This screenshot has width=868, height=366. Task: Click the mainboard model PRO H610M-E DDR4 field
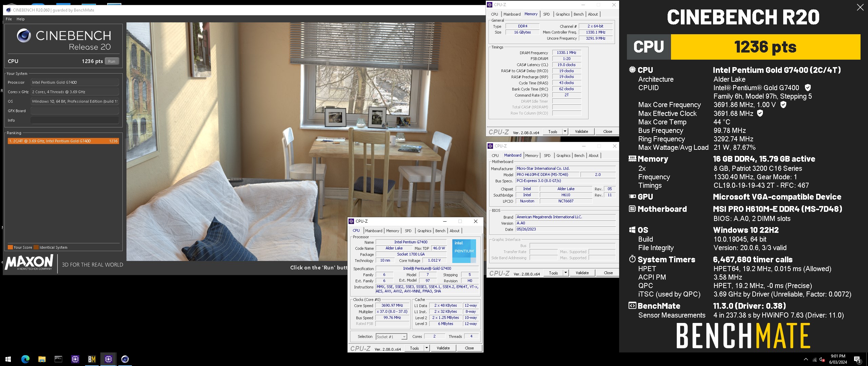tap(548, 175)
